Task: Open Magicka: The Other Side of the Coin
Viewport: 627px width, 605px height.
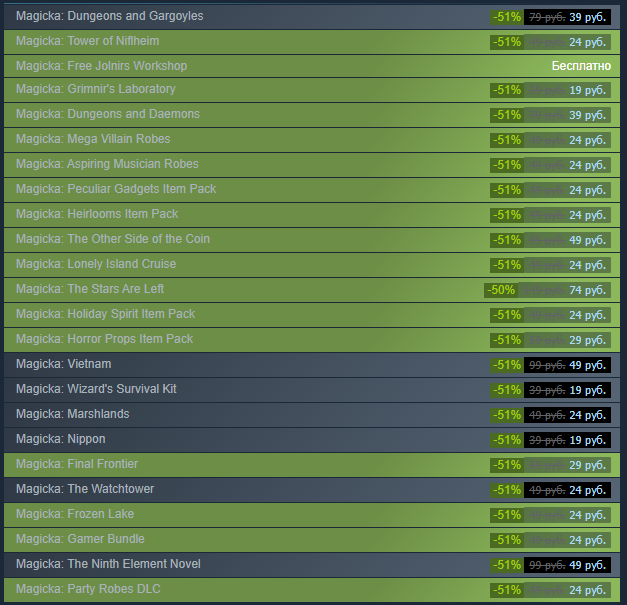Action: coord(312,240)
